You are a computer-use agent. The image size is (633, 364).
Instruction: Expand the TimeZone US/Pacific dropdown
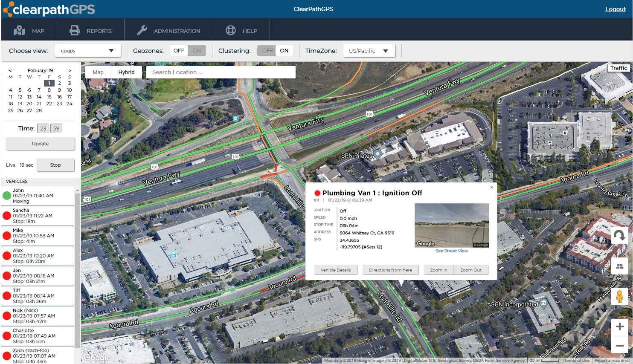point(369,51)
